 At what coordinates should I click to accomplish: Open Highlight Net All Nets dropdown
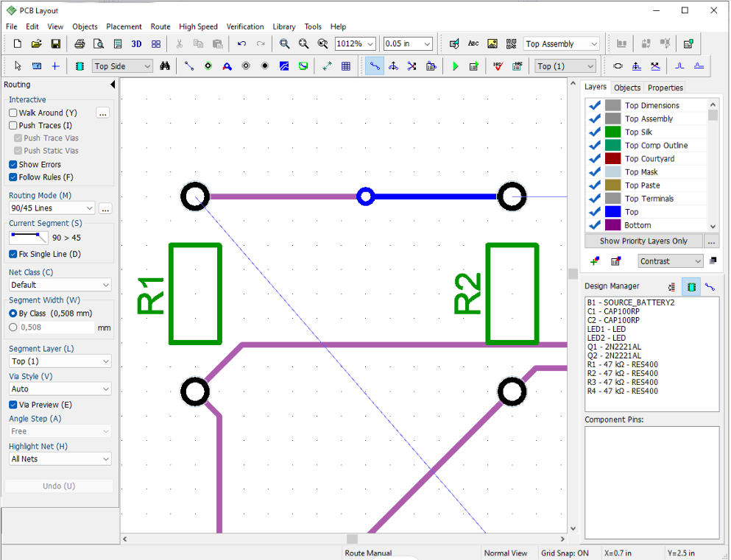point(60,459)
